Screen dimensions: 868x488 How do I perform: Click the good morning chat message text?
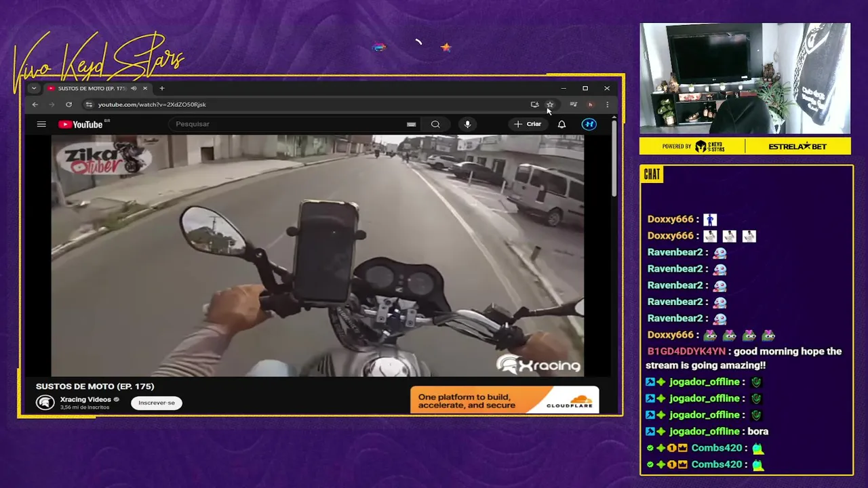click(x=745, y=359)
